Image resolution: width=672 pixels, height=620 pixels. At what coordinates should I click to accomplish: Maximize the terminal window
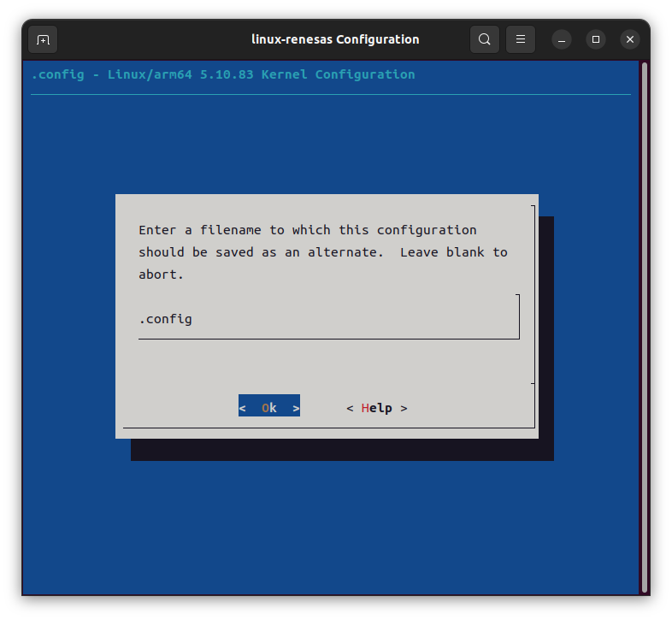(x=596, y=39)
